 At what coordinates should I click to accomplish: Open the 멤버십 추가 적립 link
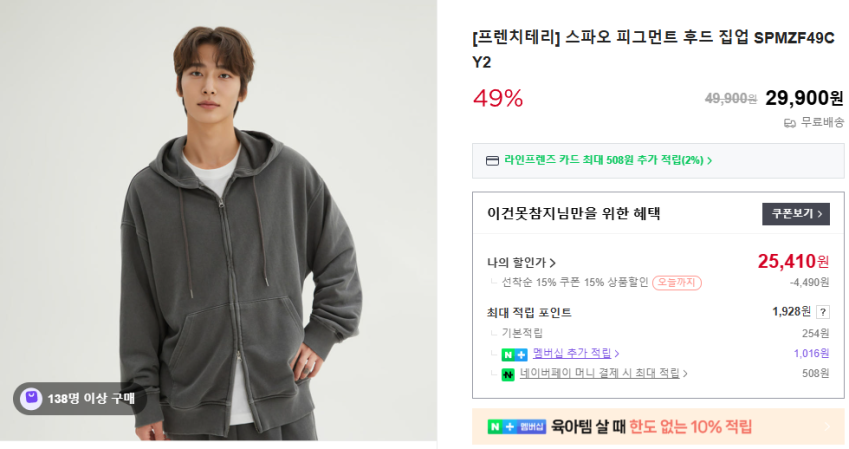(572, 353)
